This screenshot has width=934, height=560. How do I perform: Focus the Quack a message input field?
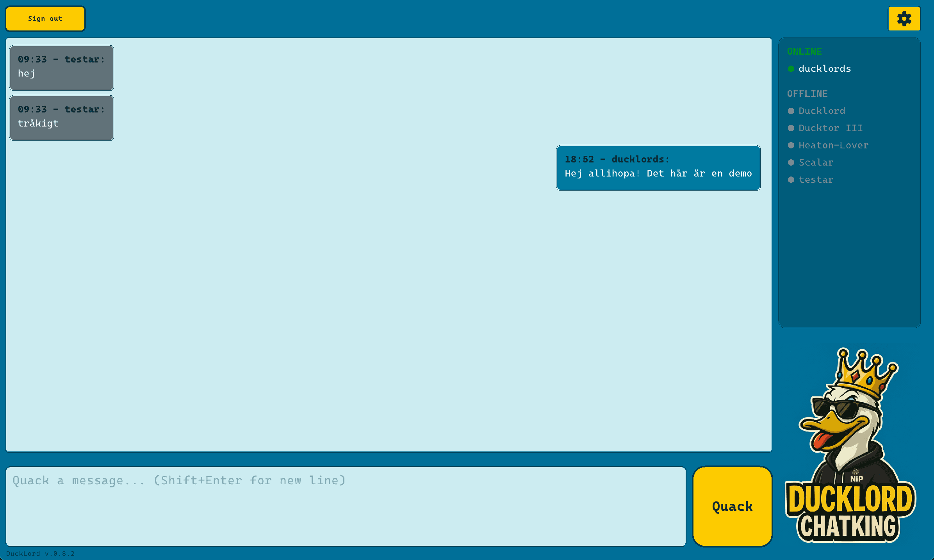346,506
